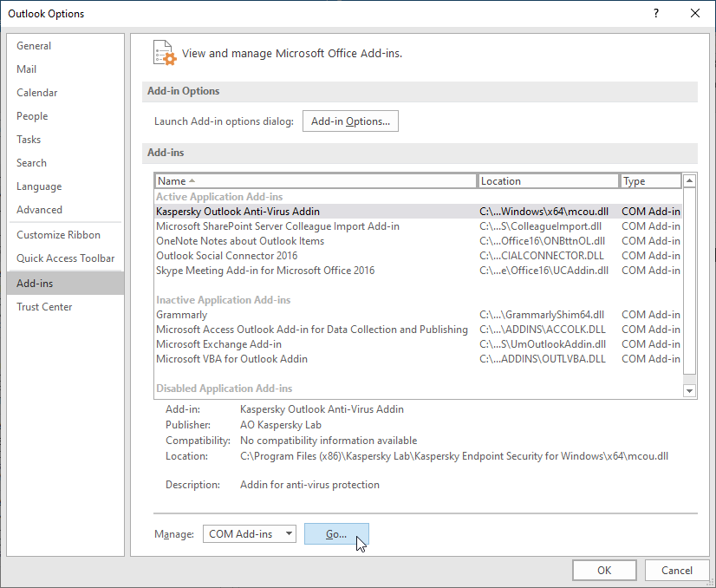Select Skype Meeting Add-in for Microsoft Office 2016
This screenshot has height=588, width=716.
418,271
